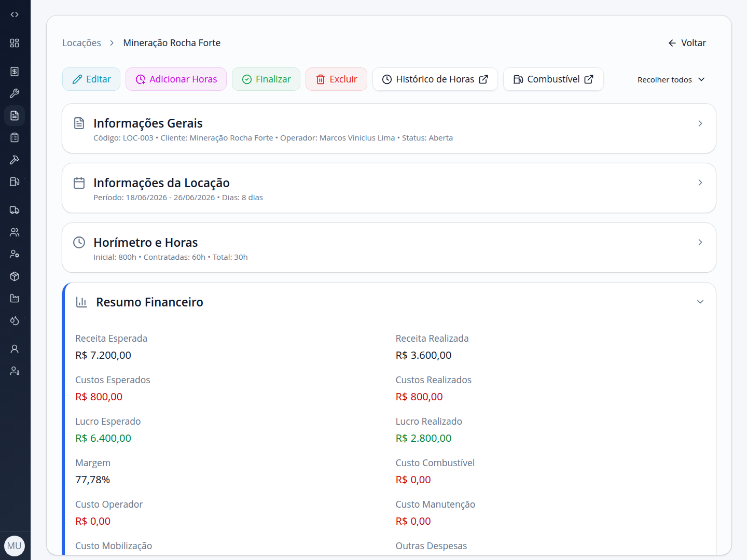This screenshot has width=747, height=560.
Task: Open the wrench maintenance icon in sidebar
Action: 15,93
